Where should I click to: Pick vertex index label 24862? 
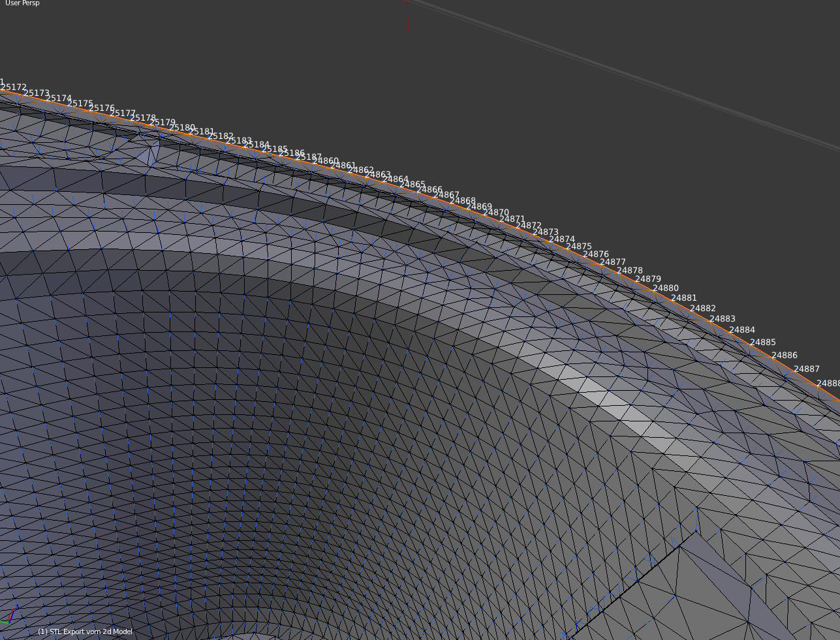pos(360,170)
